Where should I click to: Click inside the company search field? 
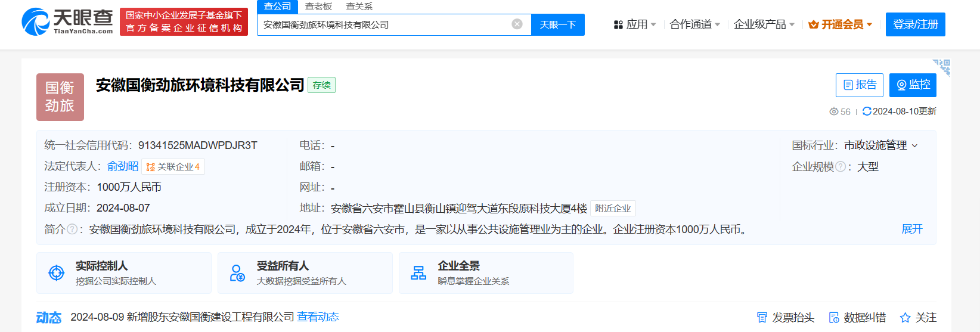(382, 24)
